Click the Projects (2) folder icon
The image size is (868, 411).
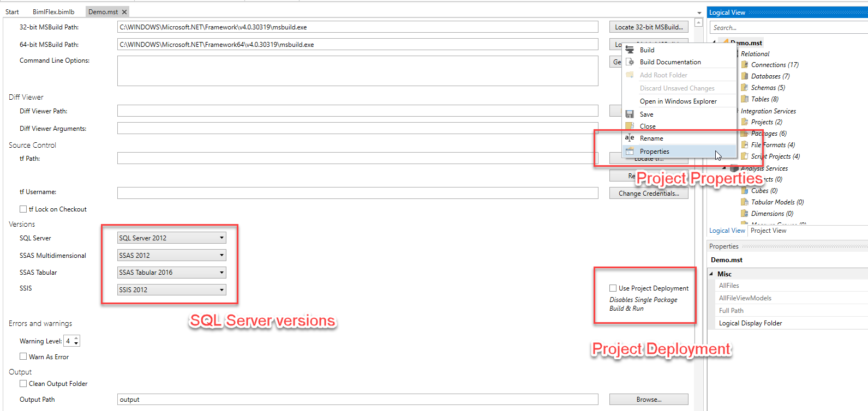pyautogui.click(x=745, y=122)
